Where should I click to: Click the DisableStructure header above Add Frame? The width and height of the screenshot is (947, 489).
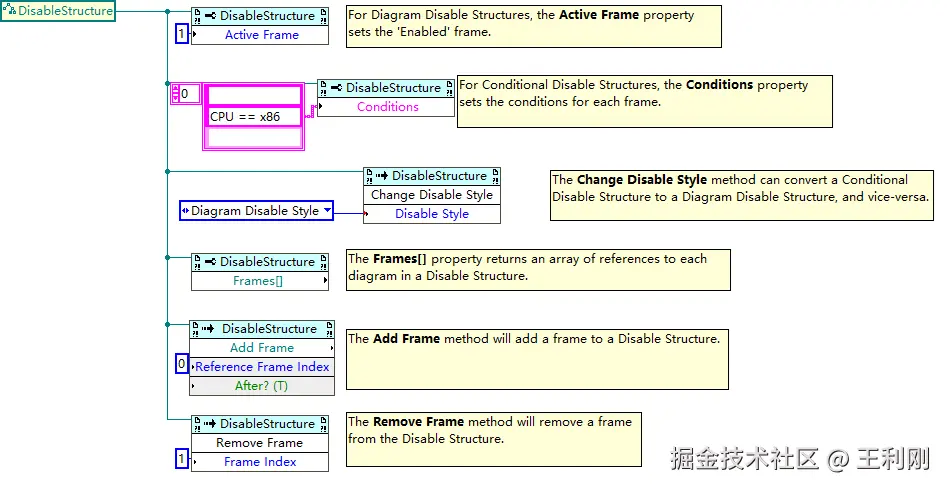point(262,329)
